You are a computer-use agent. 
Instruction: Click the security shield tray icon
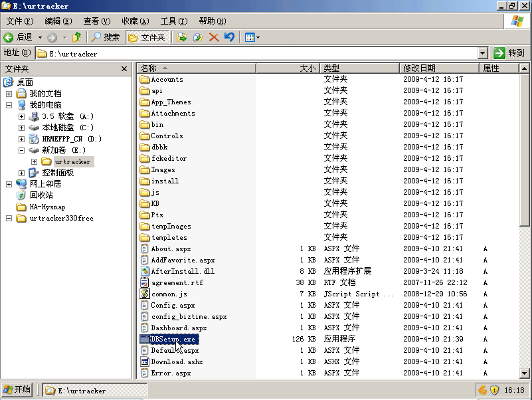495,390
